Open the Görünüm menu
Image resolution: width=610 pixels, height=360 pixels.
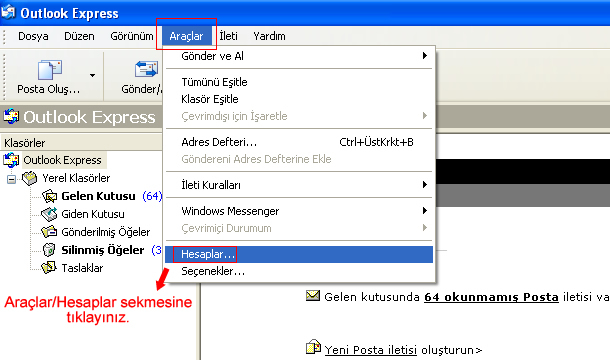point(132,36)
